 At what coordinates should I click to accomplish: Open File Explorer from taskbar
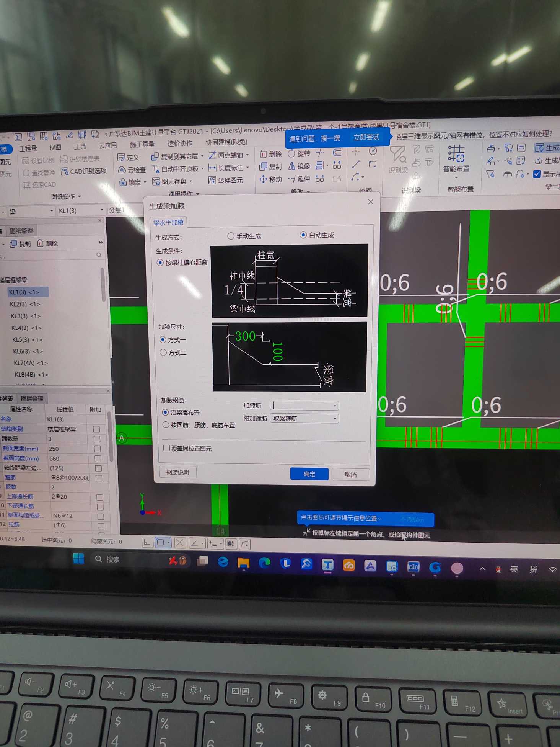coord(244,562)
